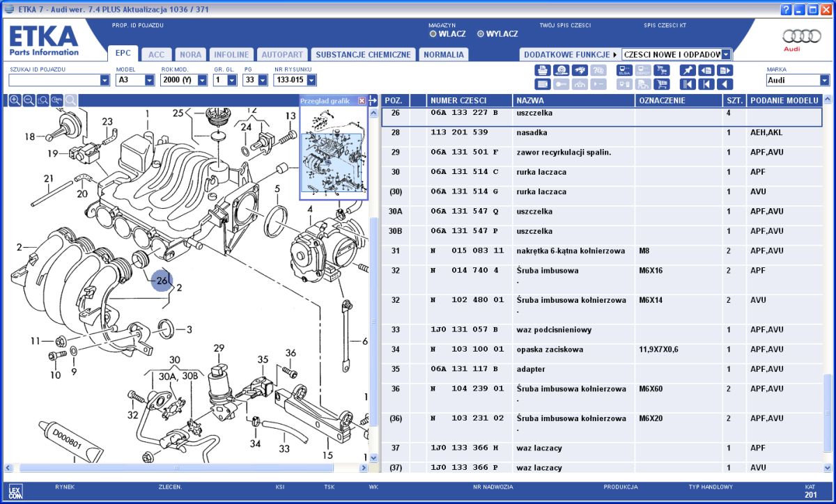Expand DODATKOWE FUNKCJE menu
This screenshot has height=504, width=836.
[571, 54]
